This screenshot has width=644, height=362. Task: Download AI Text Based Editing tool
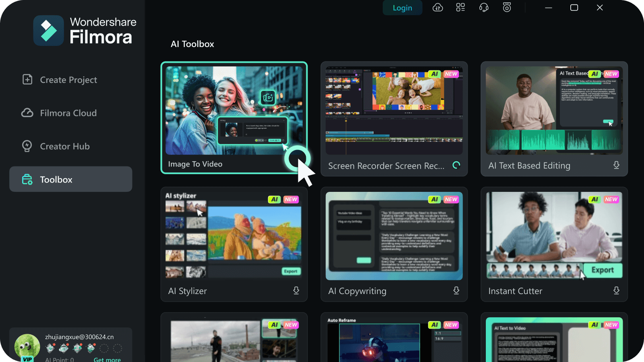pyautogui.click(x=616, y=165)
